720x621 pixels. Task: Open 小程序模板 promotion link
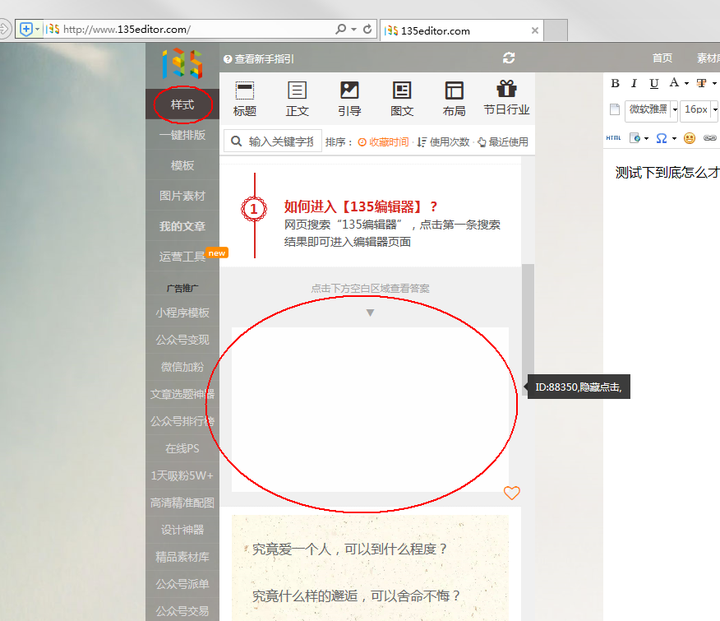coord(182,313)
